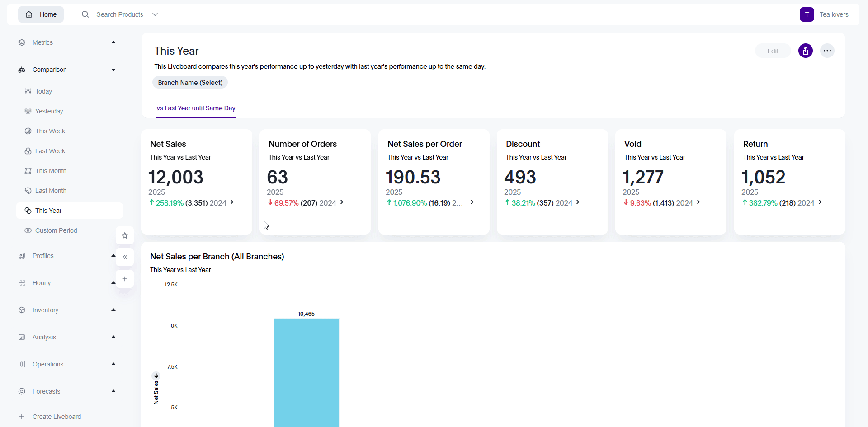Click the plus icon below collapse button
Viewport: 868px width, 427px height.
(125, 279)
